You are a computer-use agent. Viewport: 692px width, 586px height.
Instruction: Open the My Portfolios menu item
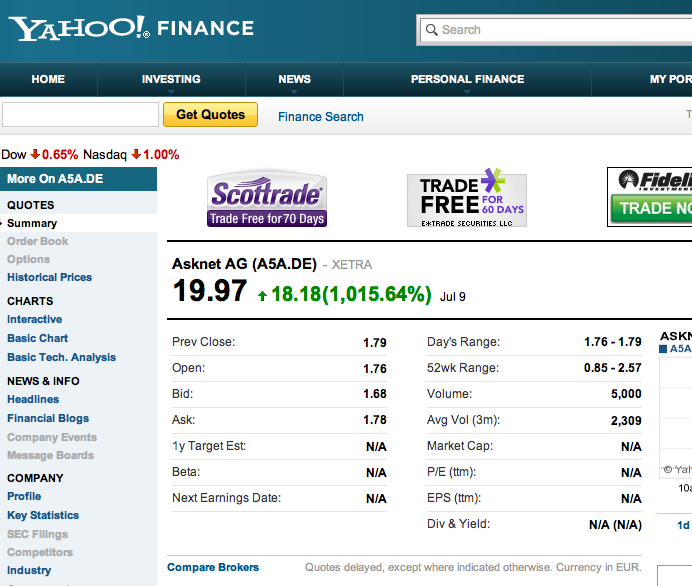click(x=670, y=79)
